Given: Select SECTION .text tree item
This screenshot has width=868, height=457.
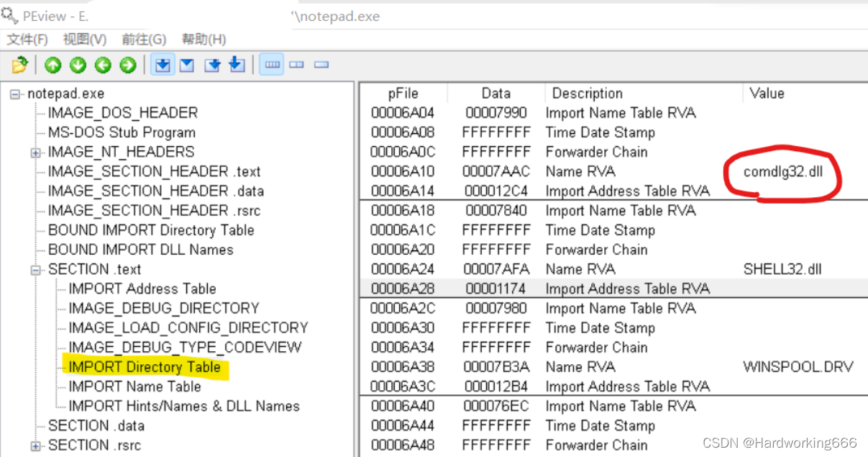Looking at the screenshot, I should click(x=94, y=269).
